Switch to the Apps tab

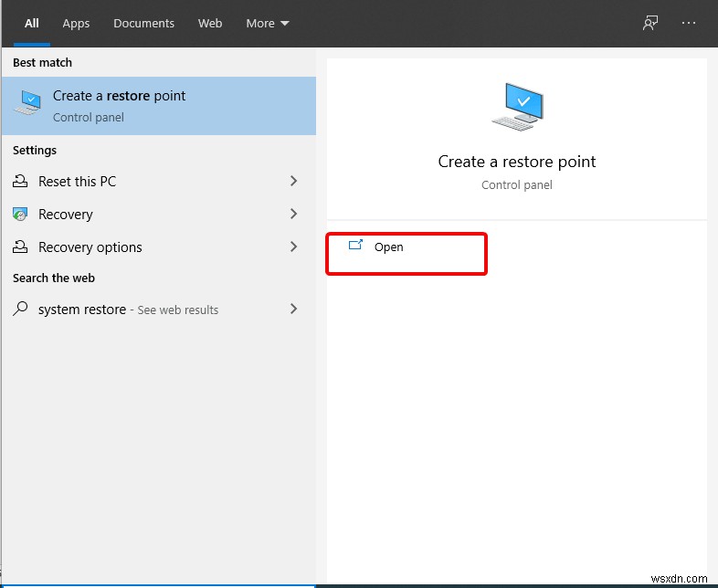point(76,24)
